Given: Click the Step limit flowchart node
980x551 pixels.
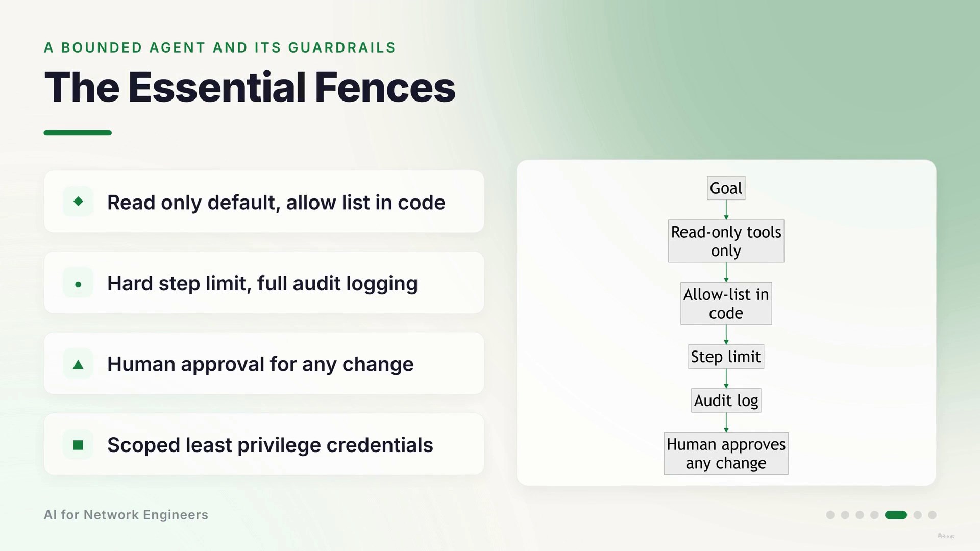Looking at the screenshot, I should 726,357.
